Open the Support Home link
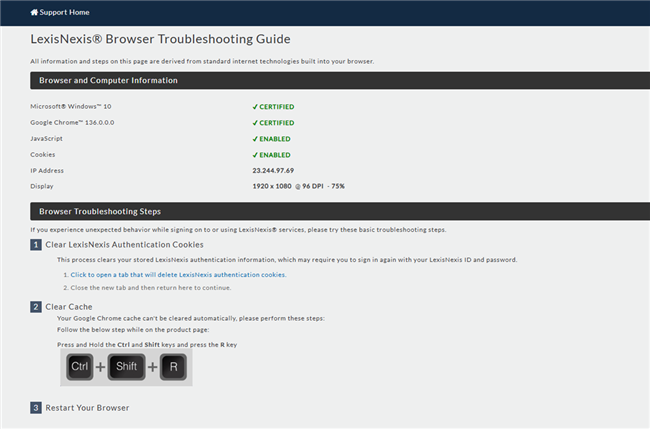 click(60, 12)
